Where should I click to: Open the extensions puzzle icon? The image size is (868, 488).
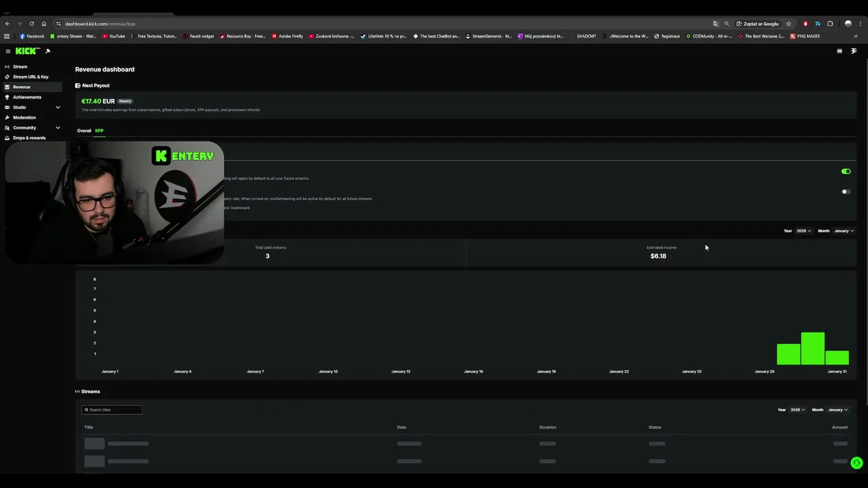click(x=830, y=24)
